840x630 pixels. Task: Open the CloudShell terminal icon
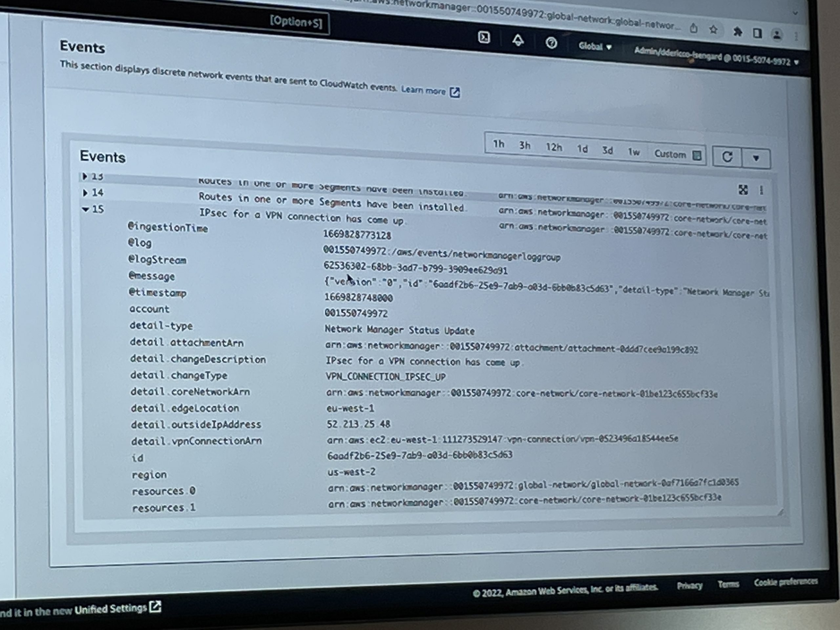coord(484,38)
